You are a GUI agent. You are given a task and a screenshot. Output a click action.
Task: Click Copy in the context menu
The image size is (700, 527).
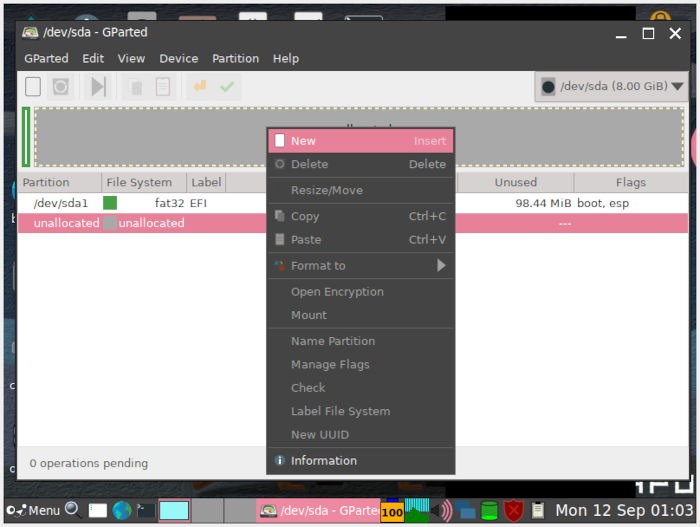361,216
